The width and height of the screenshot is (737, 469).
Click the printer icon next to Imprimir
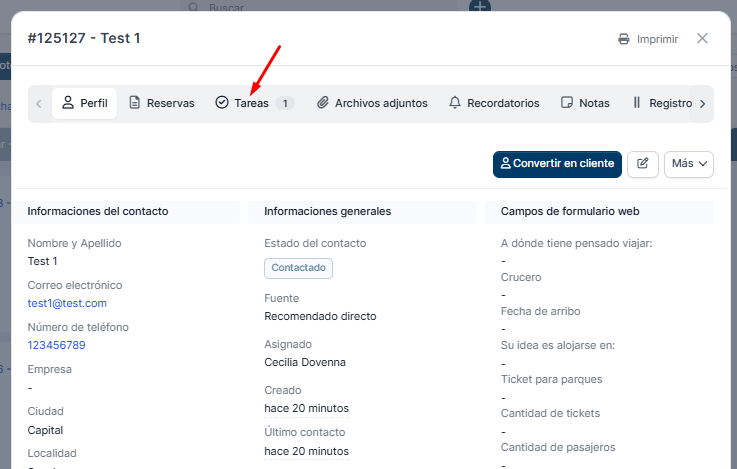(624, 39)
